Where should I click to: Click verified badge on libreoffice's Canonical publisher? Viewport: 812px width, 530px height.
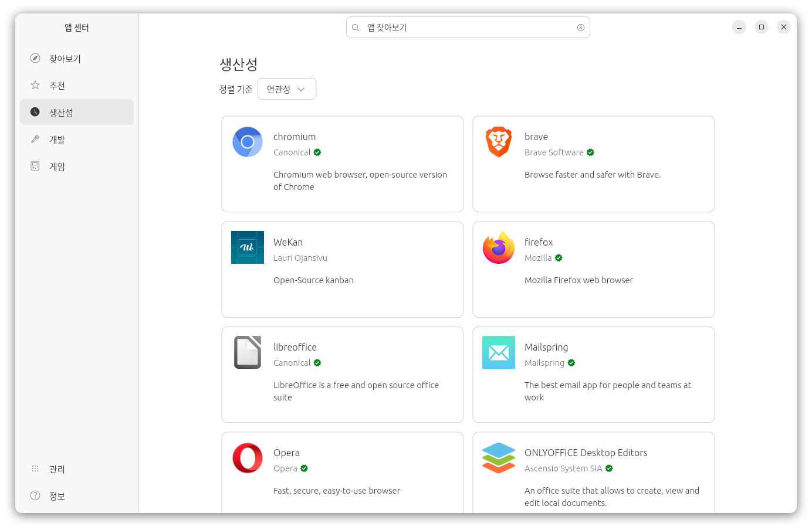point(317,363)
